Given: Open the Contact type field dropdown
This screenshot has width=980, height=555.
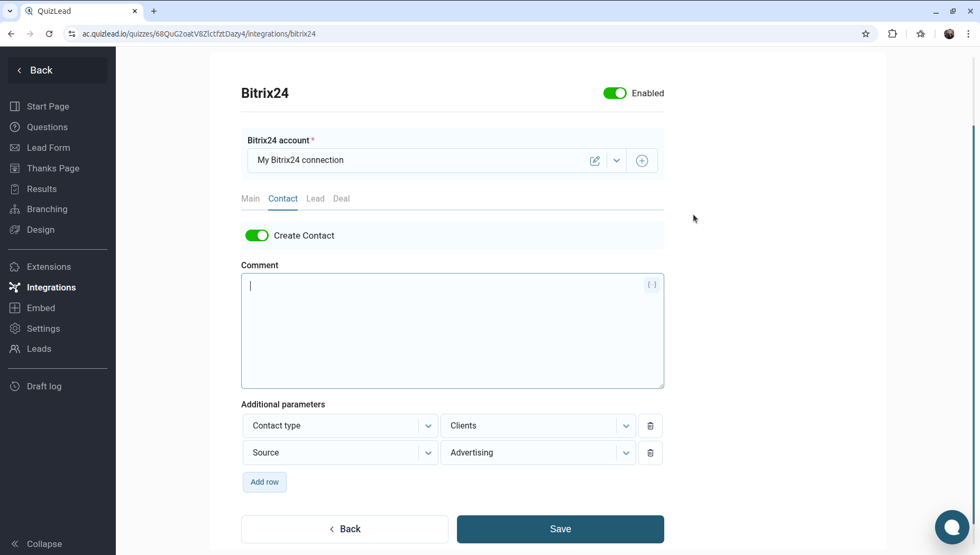Looking at the screenshot, I should pos(428,426).
